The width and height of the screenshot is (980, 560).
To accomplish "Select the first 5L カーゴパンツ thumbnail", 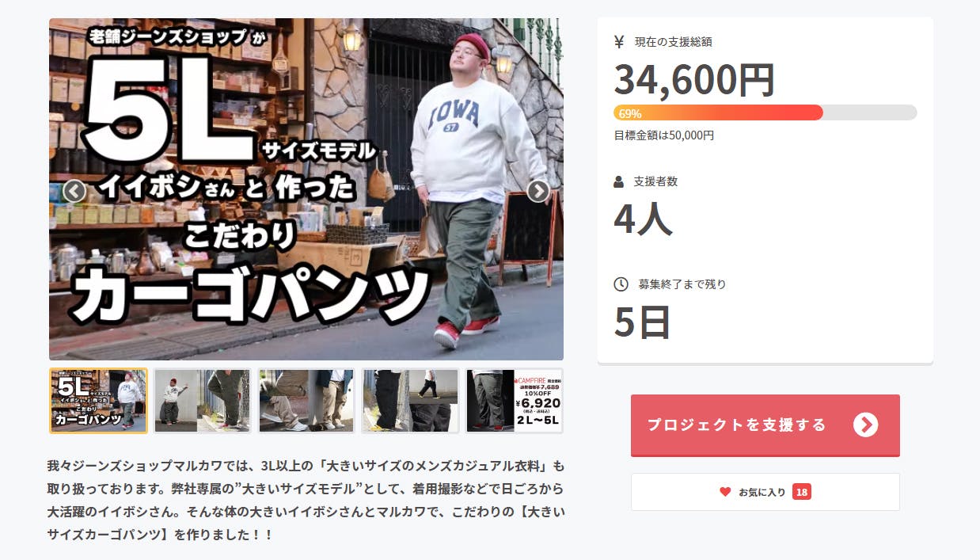I will pyautogui.click(x=98, y=401).
